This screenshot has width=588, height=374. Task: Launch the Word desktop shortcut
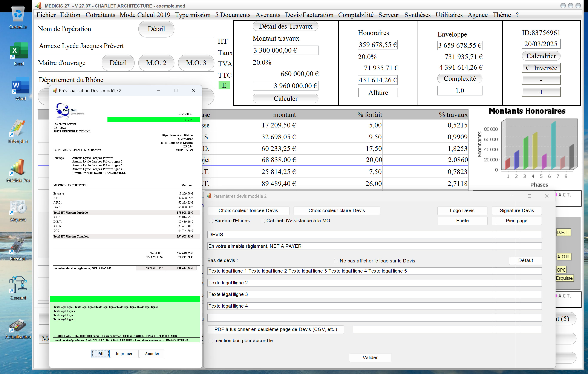coord(20,89)
